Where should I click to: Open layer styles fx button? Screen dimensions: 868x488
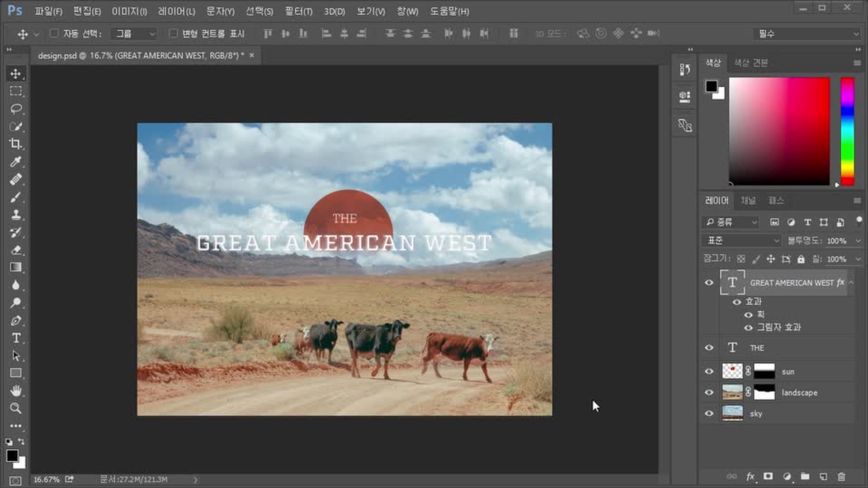[x=750, y=477]
